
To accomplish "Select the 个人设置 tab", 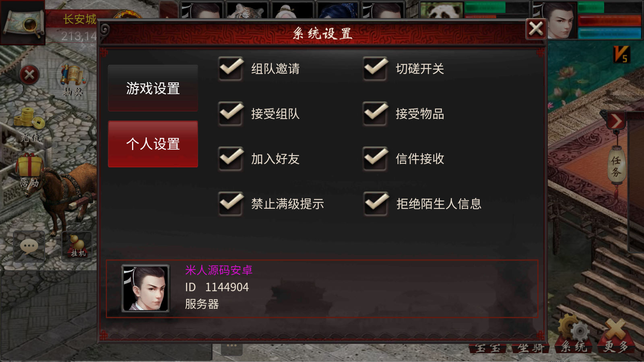I will coord(153,144).
